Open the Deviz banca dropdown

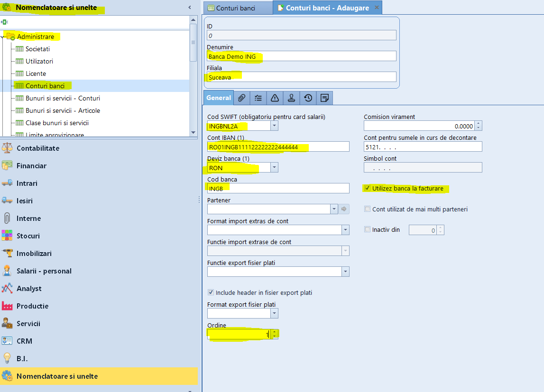point(275,167)
